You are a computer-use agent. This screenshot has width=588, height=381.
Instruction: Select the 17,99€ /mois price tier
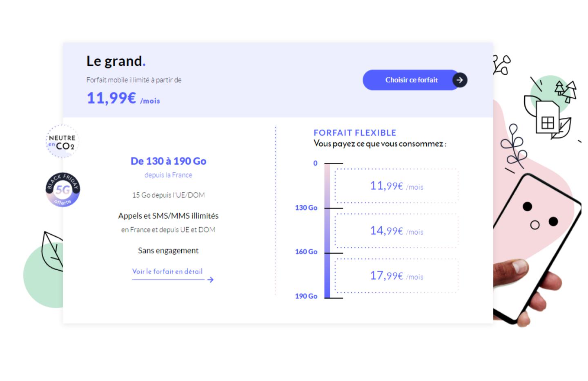396,276
